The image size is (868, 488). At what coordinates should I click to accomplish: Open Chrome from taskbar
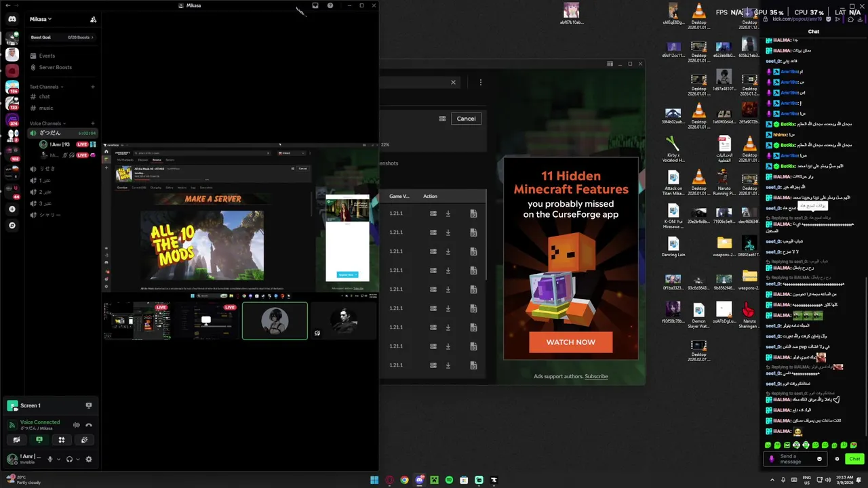404,480
